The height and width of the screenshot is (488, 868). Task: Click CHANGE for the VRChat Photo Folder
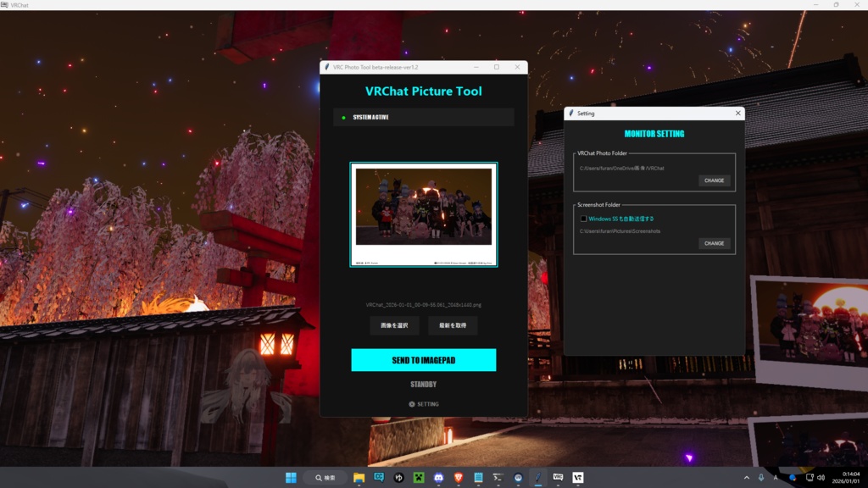point(714,180)
